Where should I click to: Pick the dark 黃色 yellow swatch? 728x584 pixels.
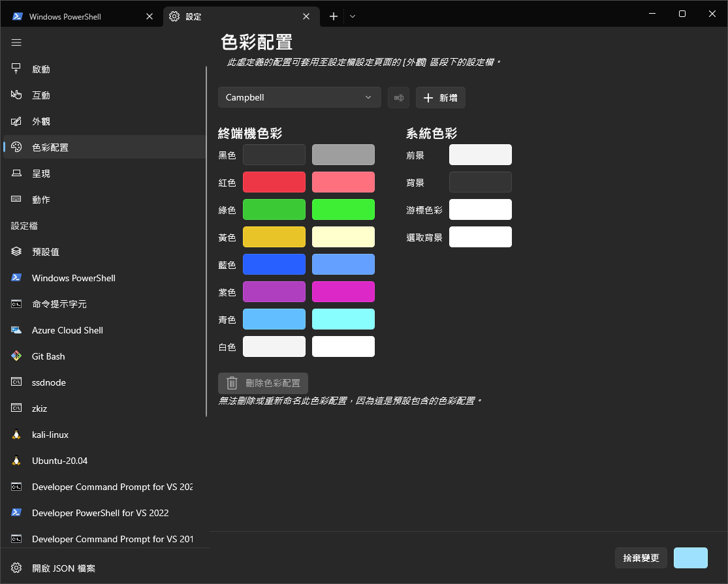(274, 237)
